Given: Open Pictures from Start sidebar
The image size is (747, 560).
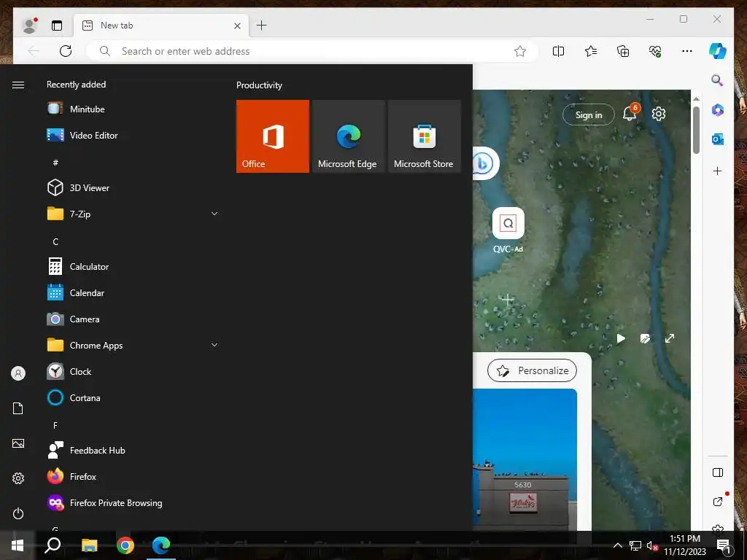Looking at the screenshot, I should [x=18, y=443].
